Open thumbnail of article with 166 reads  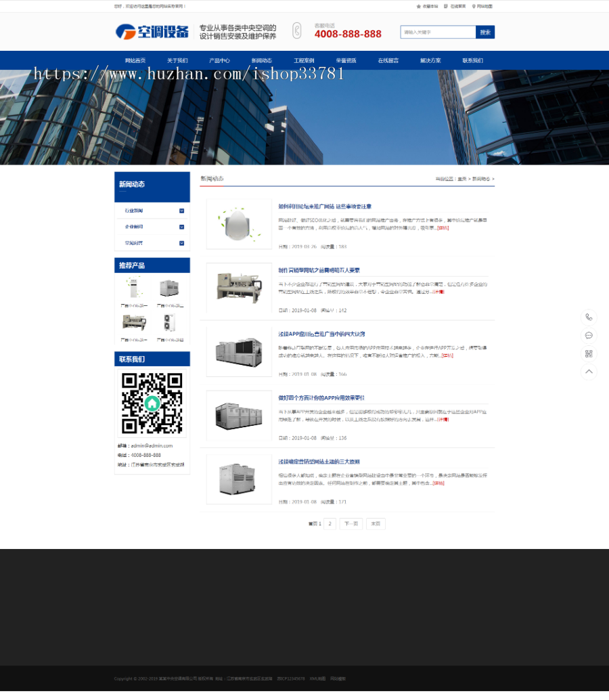[x=239, y=351]
